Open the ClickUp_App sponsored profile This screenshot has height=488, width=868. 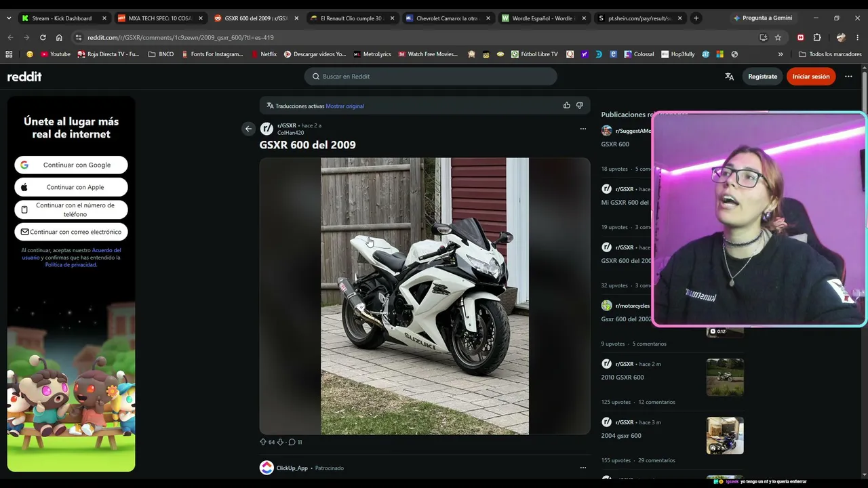tap(292, 468)
